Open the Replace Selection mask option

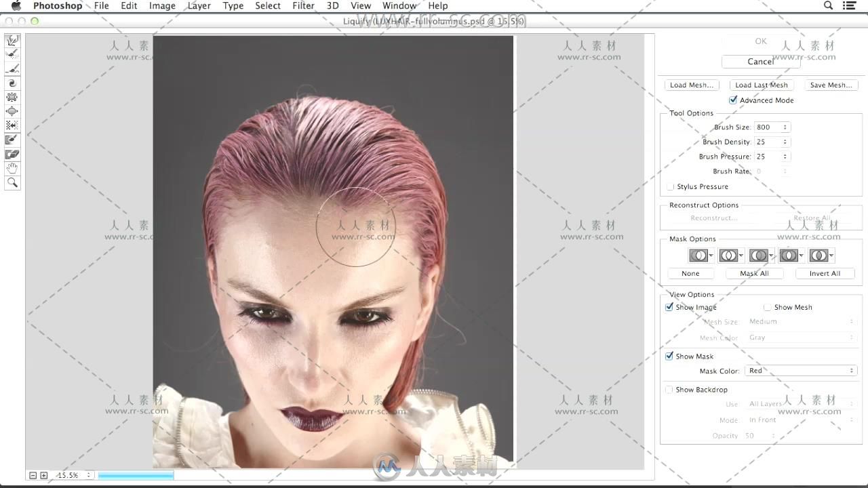[701, 256]
